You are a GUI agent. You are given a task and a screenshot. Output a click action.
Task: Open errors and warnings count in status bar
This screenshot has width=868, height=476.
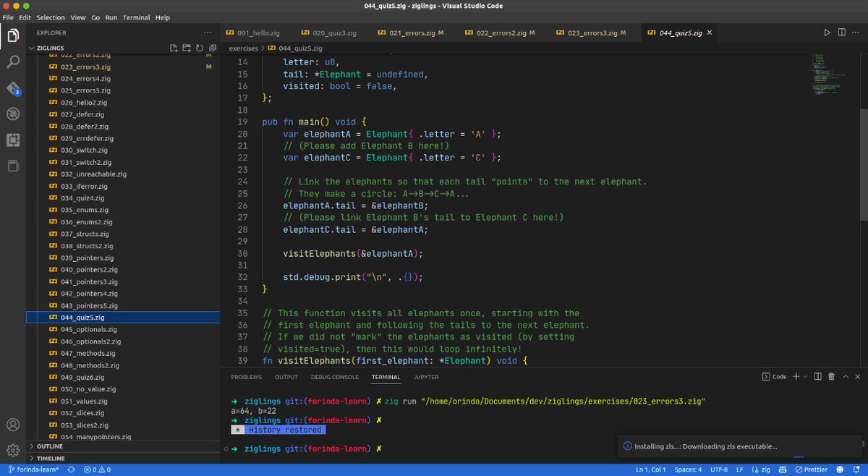[99, 469]
